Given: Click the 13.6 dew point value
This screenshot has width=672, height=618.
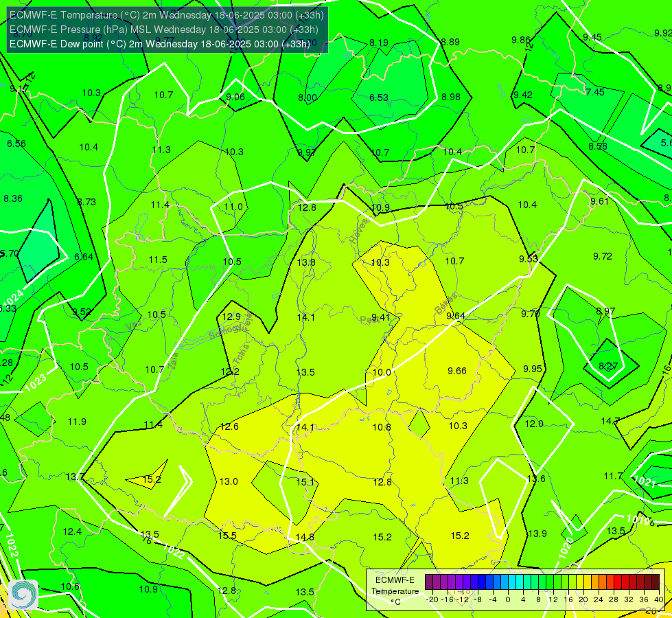Looking at the screenshot, I should click(x=535, y=479).
